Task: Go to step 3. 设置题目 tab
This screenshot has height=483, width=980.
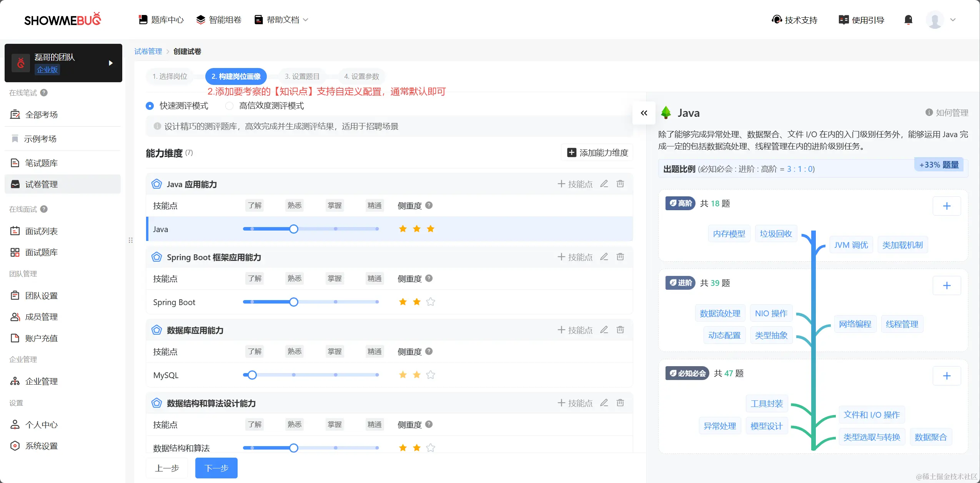Action: pos(302,76)
